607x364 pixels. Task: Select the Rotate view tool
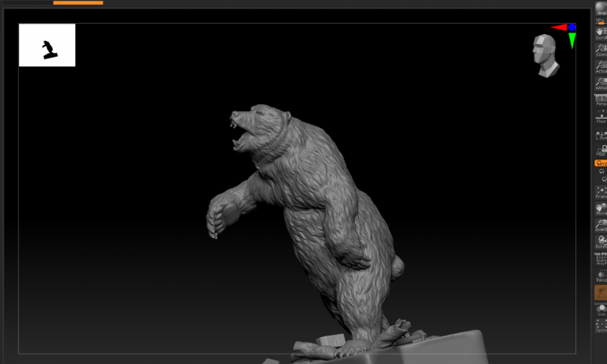601,242
